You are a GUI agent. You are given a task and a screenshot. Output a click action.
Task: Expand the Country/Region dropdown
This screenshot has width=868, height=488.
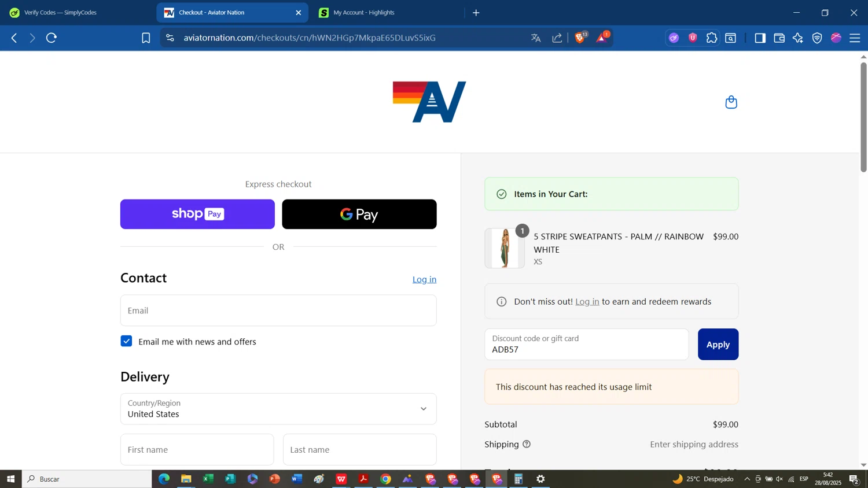coord(278,409)
